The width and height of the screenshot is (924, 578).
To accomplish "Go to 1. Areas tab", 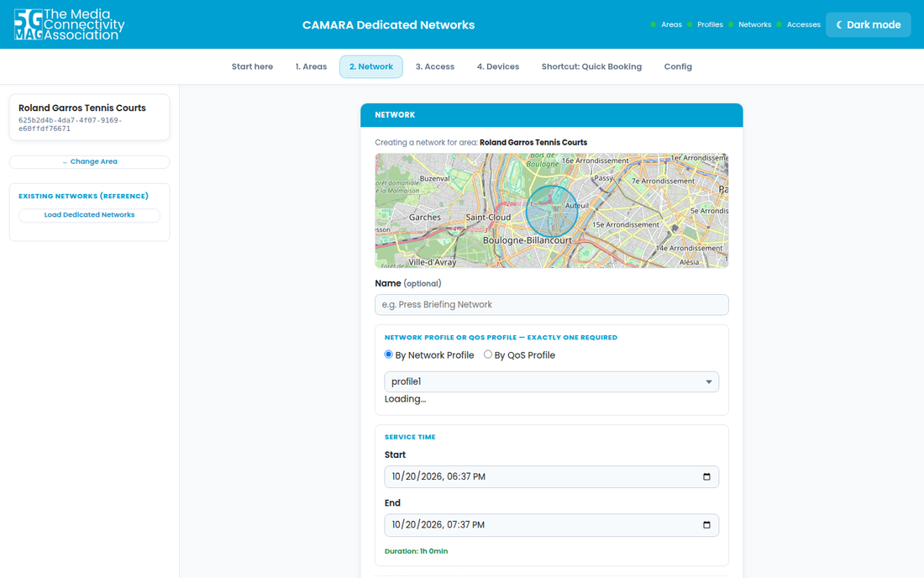I will coord(311,66).
